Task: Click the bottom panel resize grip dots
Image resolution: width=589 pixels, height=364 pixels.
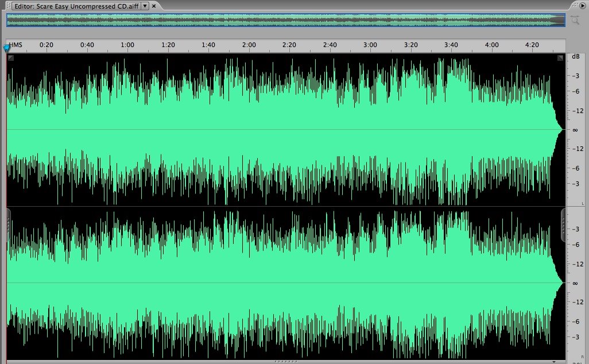Action: (286, 361)
